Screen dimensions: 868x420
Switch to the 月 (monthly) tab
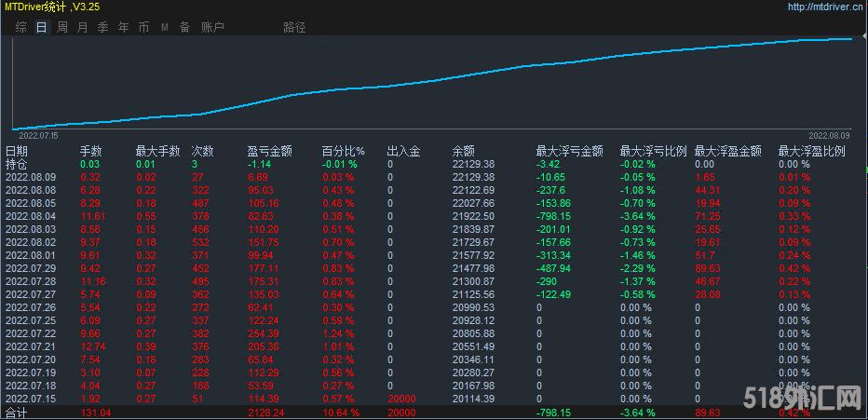(82, 27)
